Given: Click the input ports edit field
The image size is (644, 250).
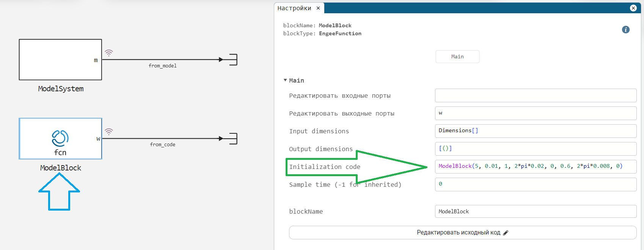Looking at the screenshot, I should point(535,95).
